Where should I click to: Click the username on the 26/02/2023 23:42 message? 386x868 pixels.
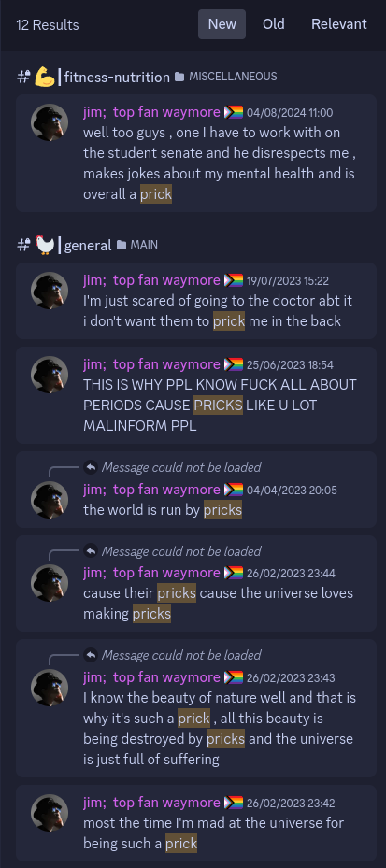pos(151,803)
